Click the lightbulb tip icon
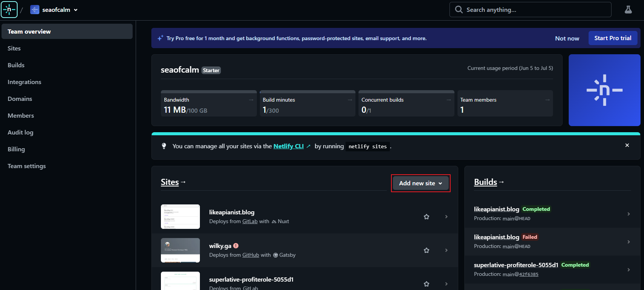The width and height of the screenshot is (644, 290). 164,146
